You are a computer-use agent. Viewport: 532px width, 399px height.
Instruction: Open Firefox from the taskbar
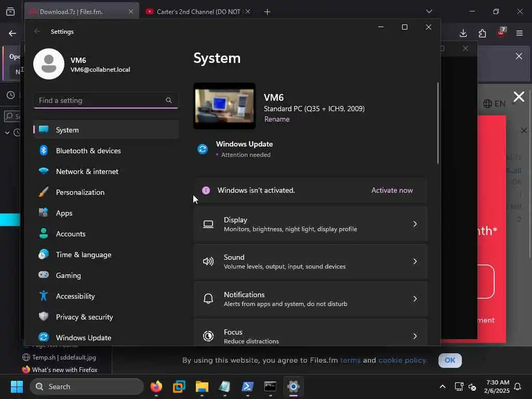[156, 387]
